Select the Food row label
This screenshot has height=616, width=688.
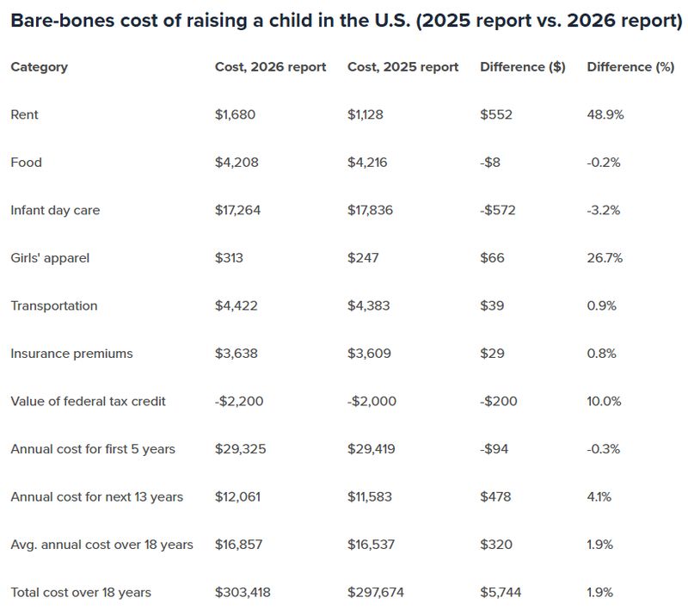[26, 163]
